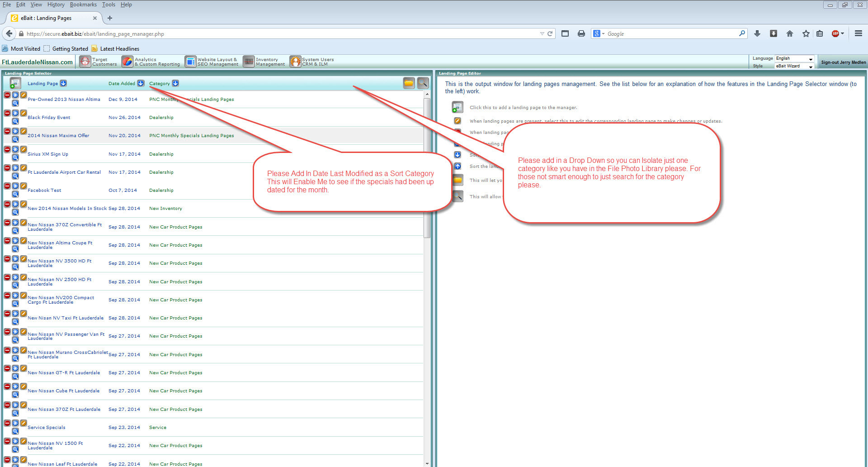The height and width of the screenshot is (467, 868).
Task: Open the File menu
Action: (x=7, y=5)
